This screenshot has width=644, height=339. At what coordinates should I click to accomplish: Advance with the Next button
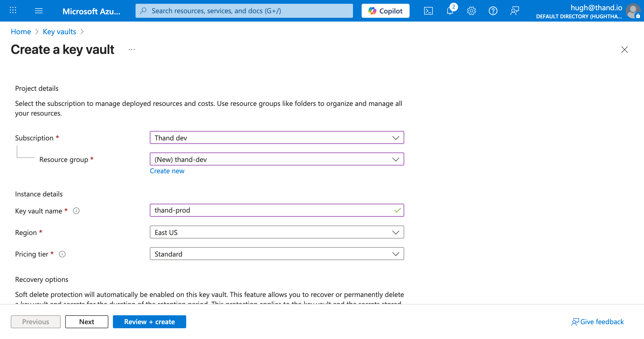(x=86, y=321)
